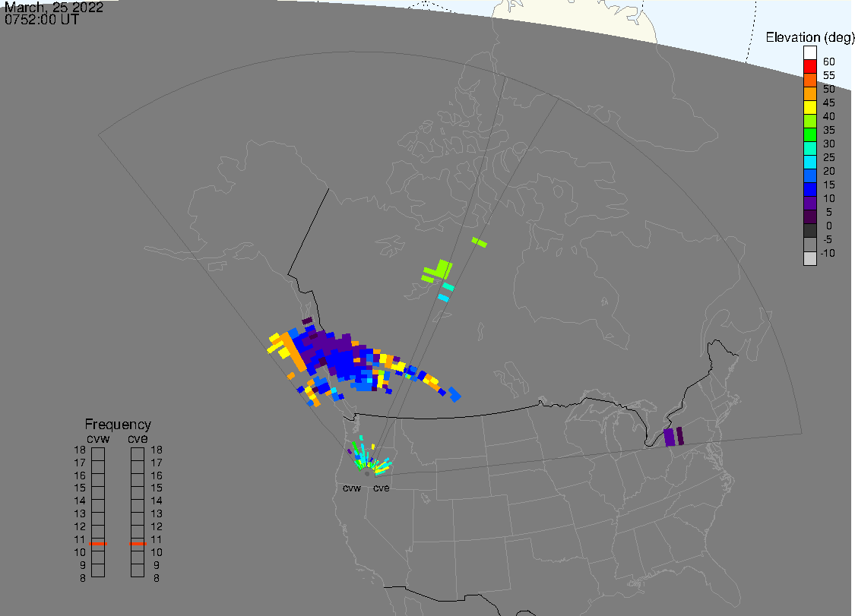Viewport: 855px width, 616px height.
Task: Click the '8' label right of cve column
Action: coord(157,578)
